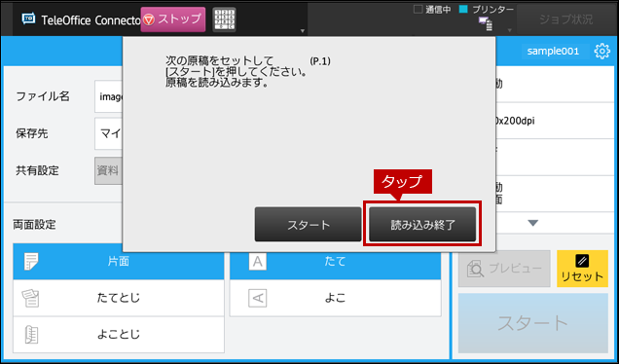Click the sample001 user name
Screen dimensions: 619x364
[553, 52]
